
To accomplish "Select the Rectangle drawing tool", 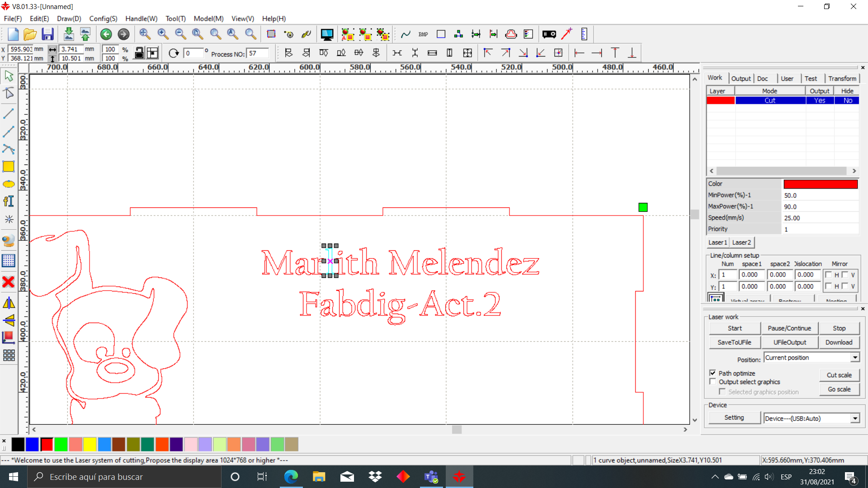I will [x=9, y=166].
